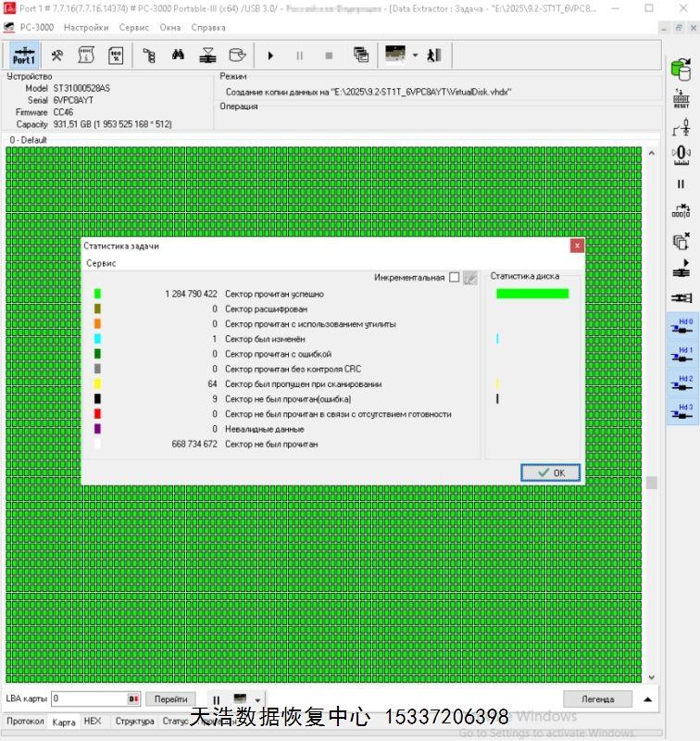The height and width of the screenshot is (741, 700).
Task: Open the map view dropdown arrow at bottom
Action: click(258, 700)
